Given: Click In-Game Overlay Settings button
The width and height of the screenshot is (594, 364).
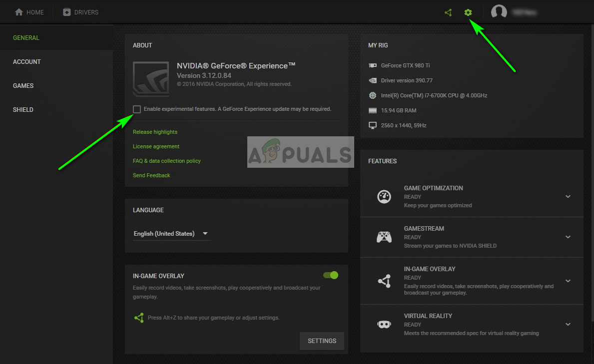Looking at the screenshot, I should point(322,341).
